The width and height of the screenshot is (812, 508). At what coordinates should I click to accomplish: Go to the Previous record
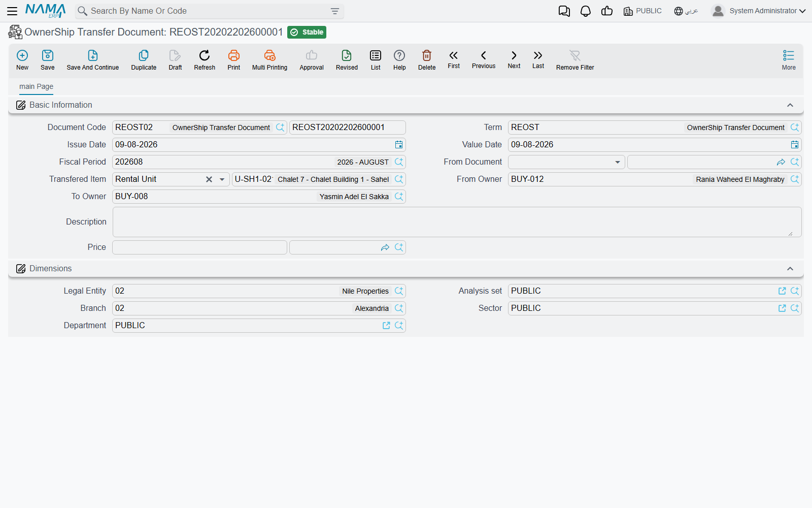484,59
